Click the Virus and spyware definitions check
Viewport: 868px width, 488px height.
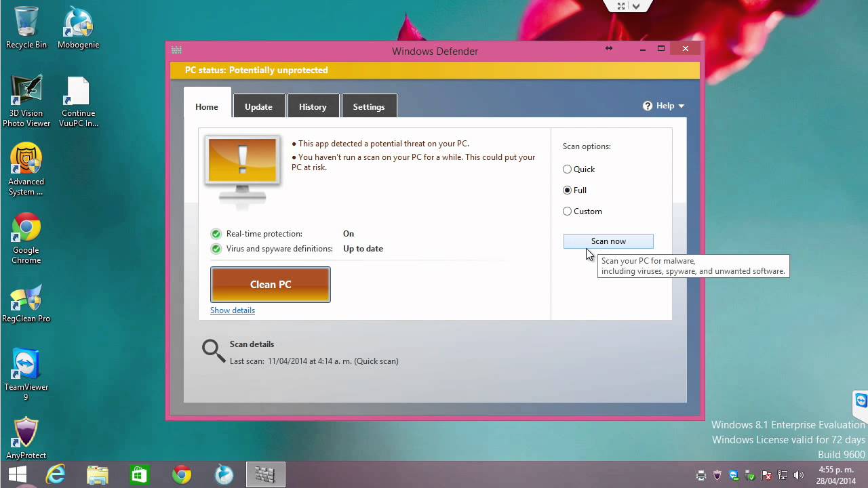click(x=216, y=249)
